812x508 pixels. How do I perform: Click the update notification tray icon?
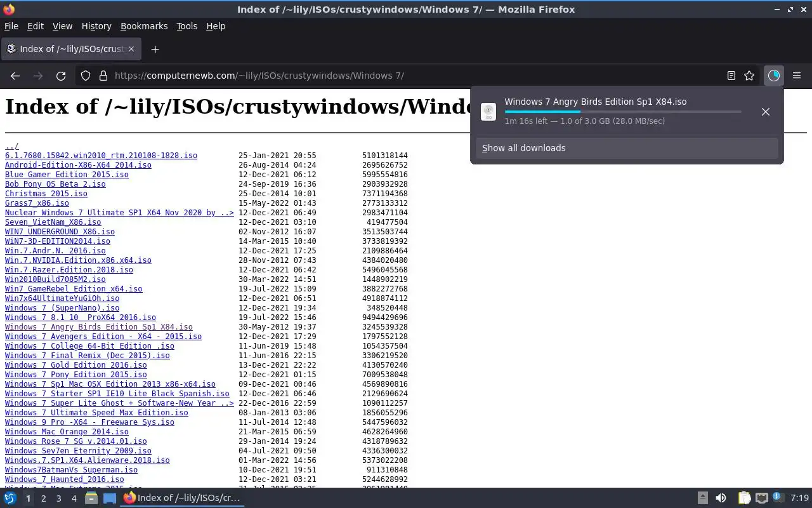[x=778, y=498]
